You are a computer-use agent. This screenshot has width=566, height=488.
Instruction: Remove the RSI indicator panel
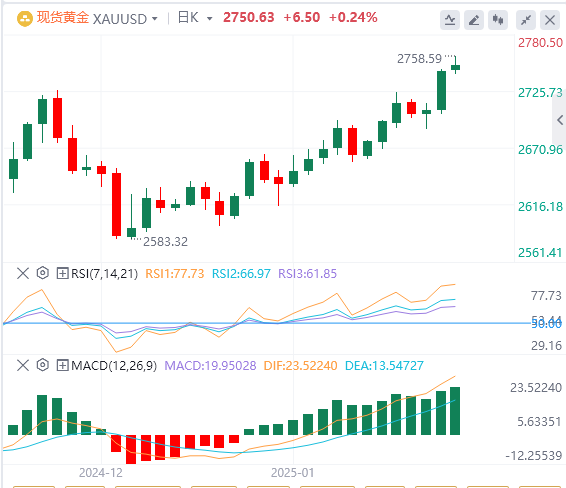tap(23, 273)
